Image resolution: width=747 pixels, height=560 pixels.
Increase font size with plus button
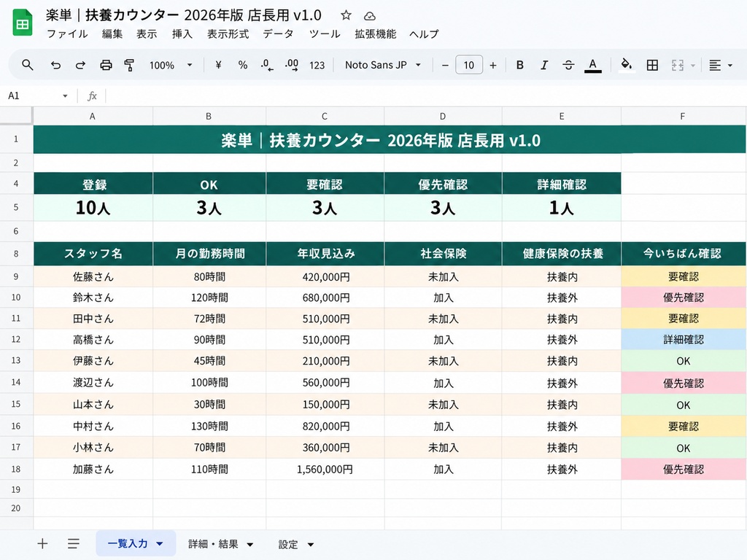pos(493,65)
